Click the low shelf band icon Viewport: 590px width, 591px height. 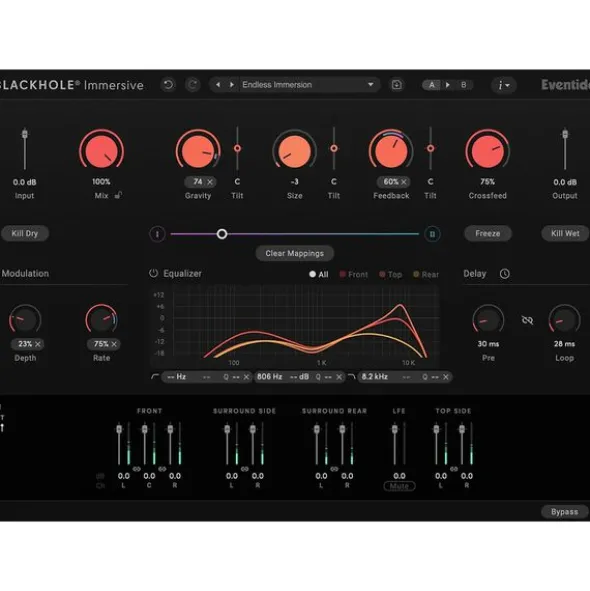(155, 377)
